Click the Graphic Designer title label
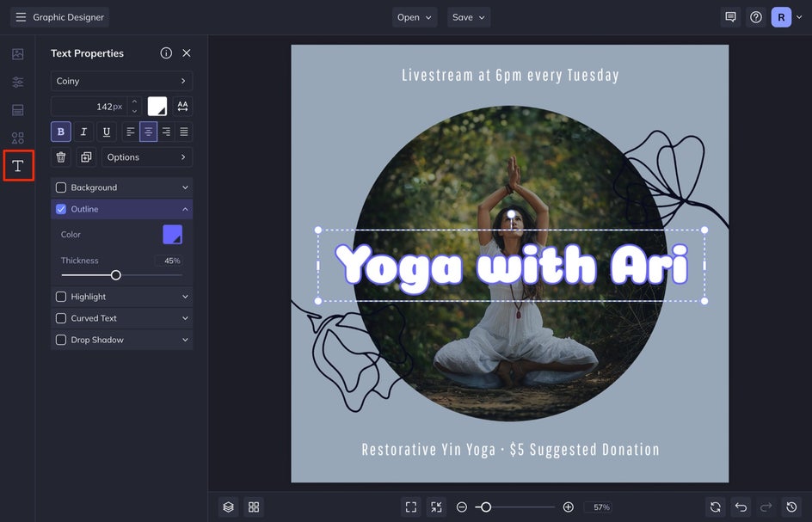Screen dimensions: 812x522 pos(68,17)
